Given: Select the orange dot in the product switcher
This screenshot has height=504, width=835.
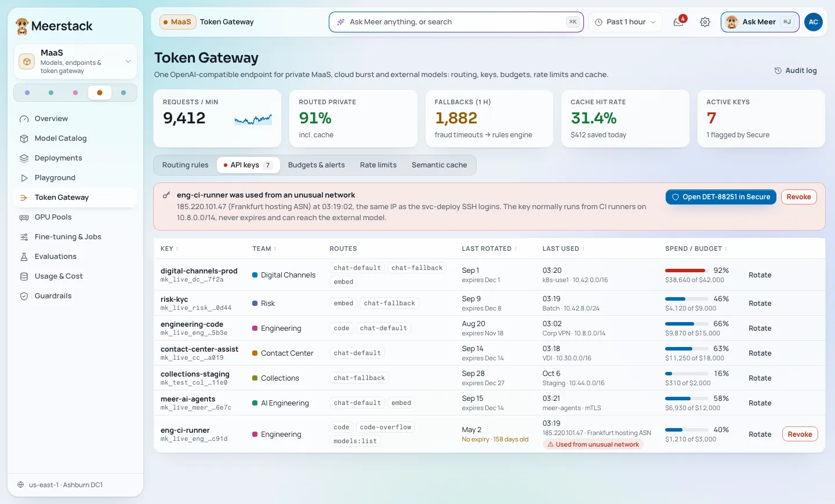Looking at the screenshot, I should tap(100, 93).
